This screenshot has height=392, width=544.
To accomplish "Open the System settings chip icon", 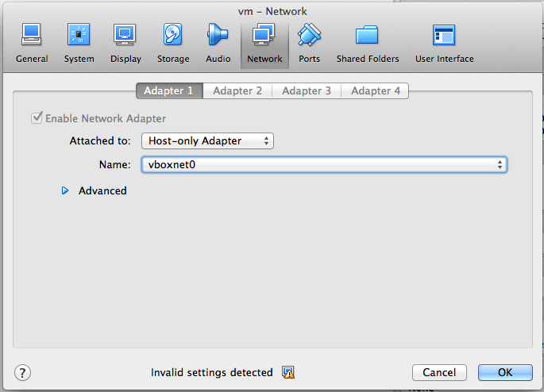I will point(79,43).
